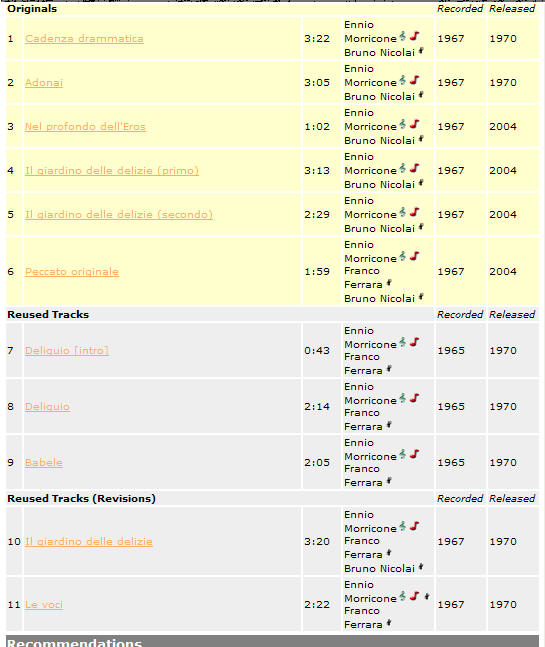Image resolution: width=545 pixels, height=647 pixels.
Task: Click conductor icon beside Franco Ferrara, Peccato originale
Action: click(389, 283)
